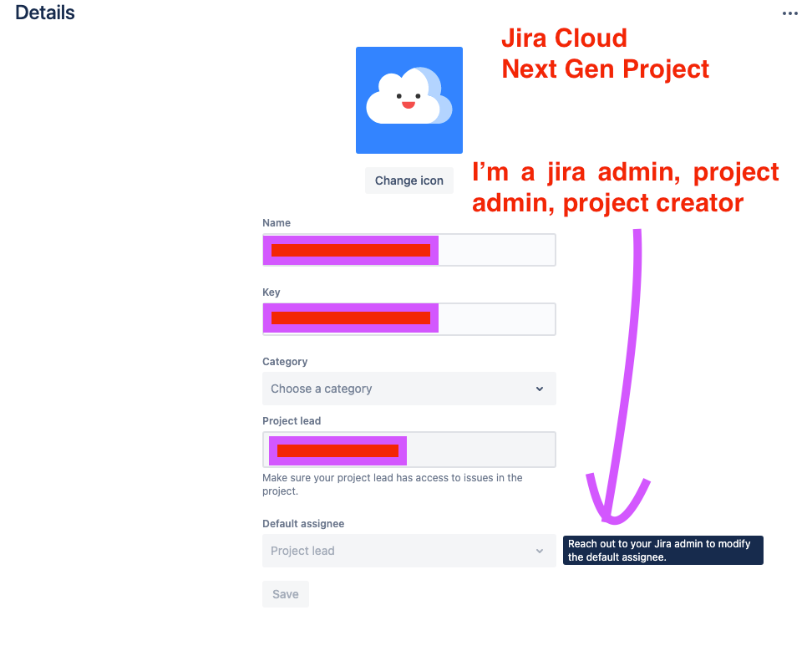Open the Choose a category dropdown

point(409,389)
